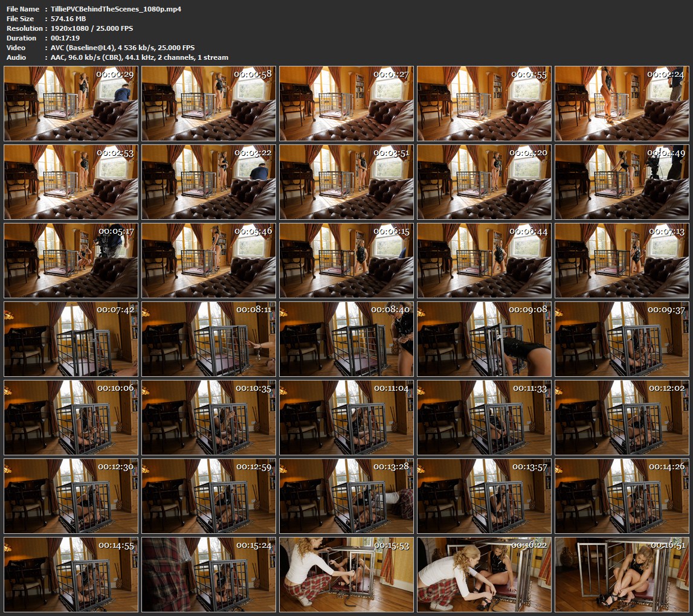The width and height of the screenshot is (693, 616).
Task: Select the thumbnail timestamped 00:02:24
Action: pos(622,103)
